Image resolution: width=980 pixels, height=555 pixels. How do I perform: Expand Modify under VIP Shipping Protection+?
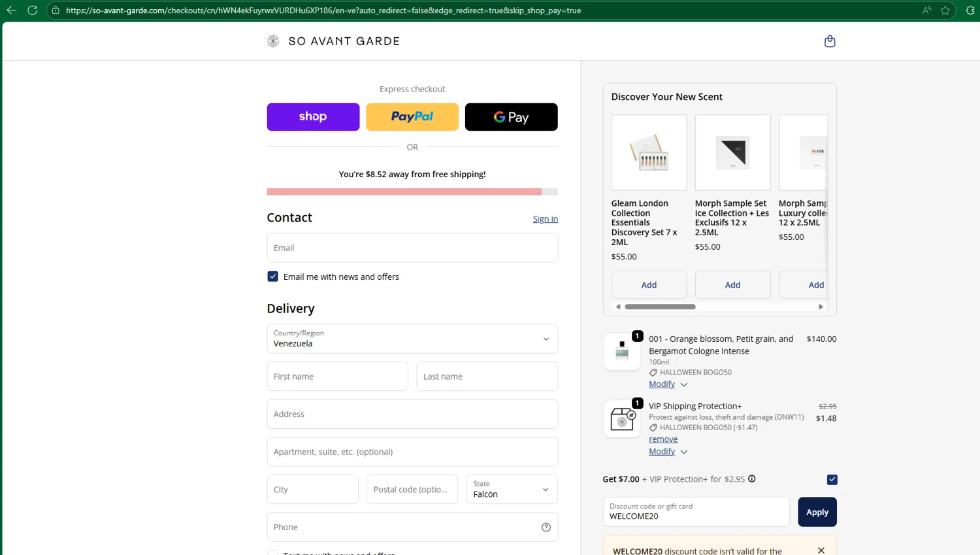pyautogui.click(x=668, y=452)
